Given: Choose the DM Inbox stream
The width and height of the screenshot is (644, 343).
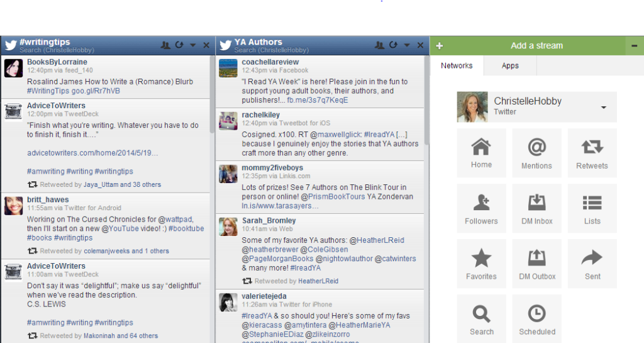Looking at the screenshot, I should click(x=536, y=208).
